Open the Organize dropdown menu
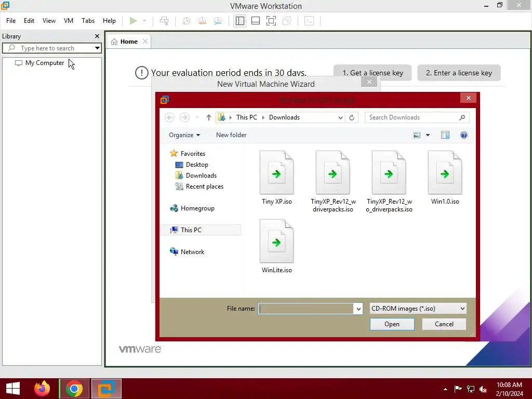This screenshot has height=399, width=532. pos(184,135)
